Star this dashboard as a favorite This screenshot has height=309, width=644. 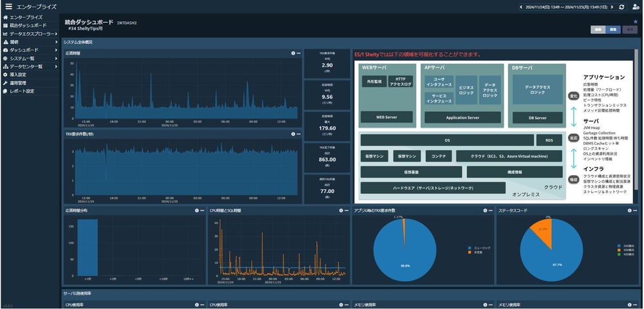(636, 21)
